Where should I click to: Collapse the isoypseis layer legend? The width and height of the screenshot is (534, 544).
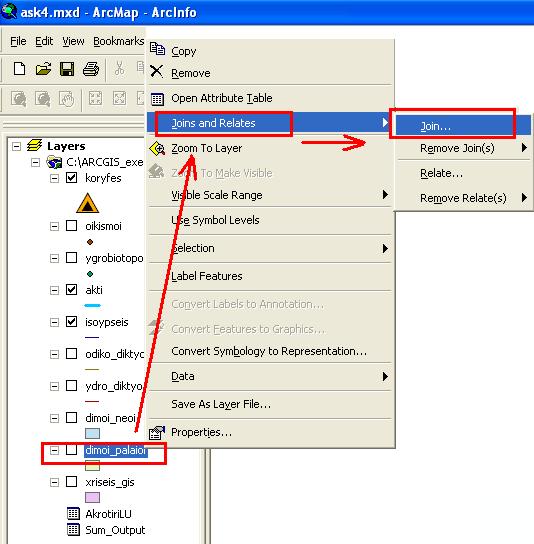[54, 322]
